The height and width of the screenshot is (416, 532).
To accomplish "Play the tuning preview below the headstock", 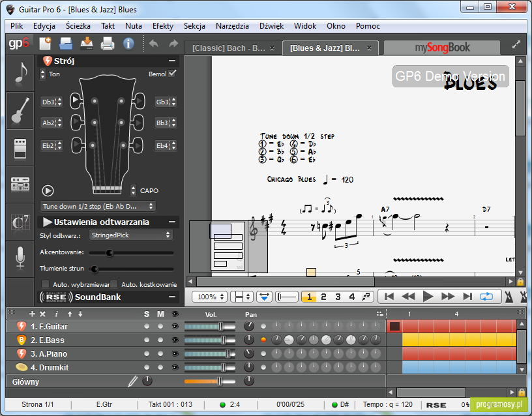I will [48, 190].
